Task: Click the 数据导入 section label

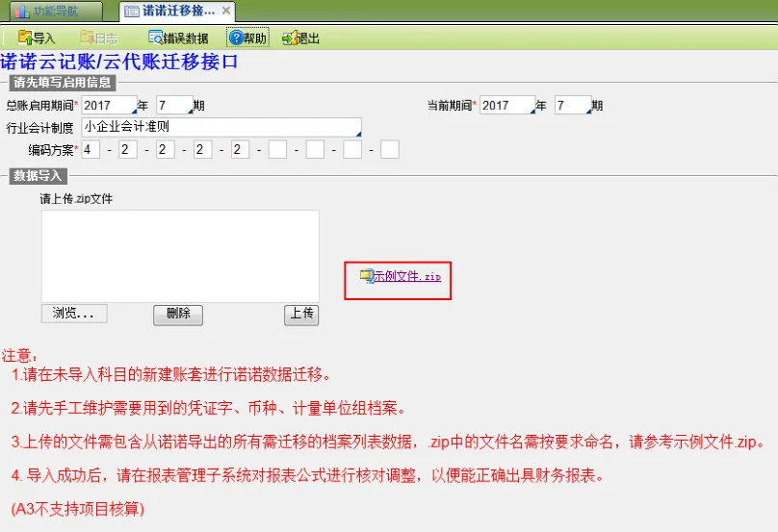Action: click(38, 175)
